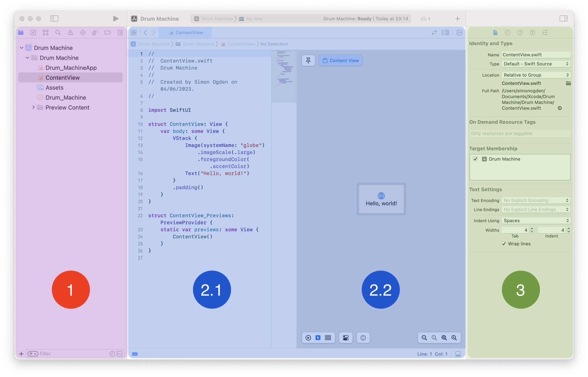Toggle the Wrap lines checkbox

504,244
